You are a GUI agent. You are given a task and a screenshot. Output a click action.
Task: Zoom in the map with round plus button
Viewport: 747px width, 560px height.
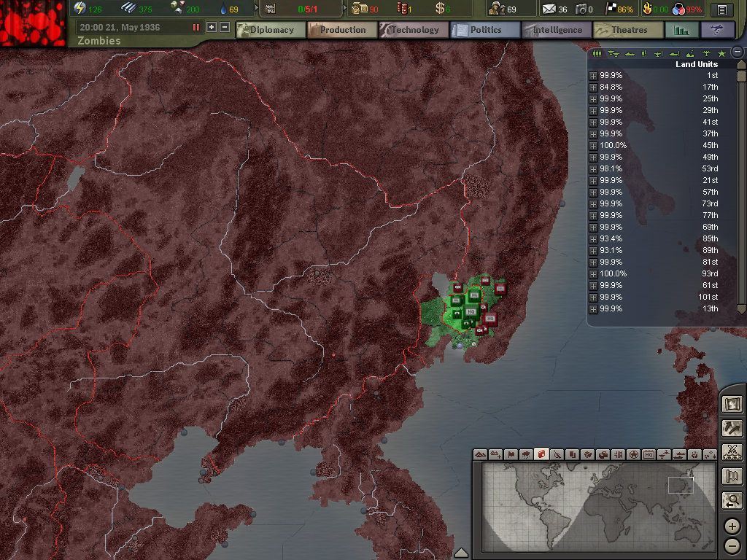pyautogui.click(x=732, y=526)
